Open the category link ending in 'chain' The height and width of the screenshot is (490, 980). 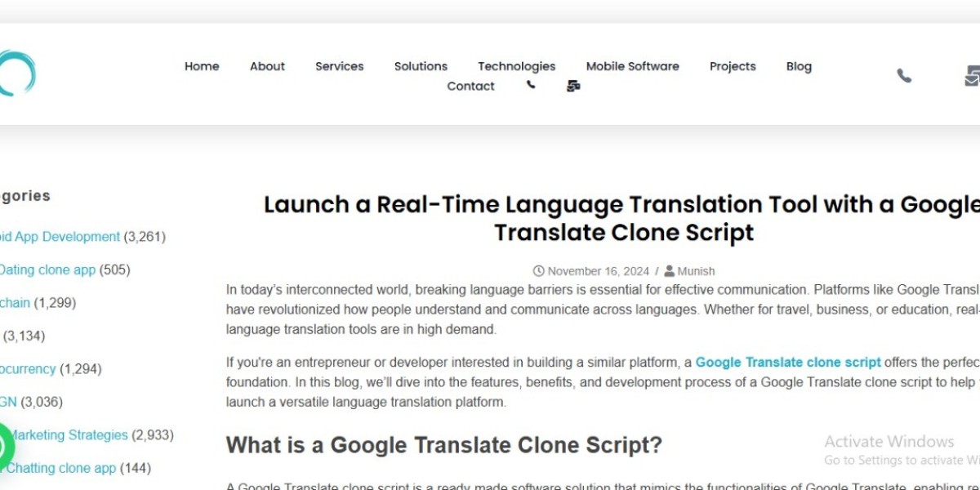(15, 303)
